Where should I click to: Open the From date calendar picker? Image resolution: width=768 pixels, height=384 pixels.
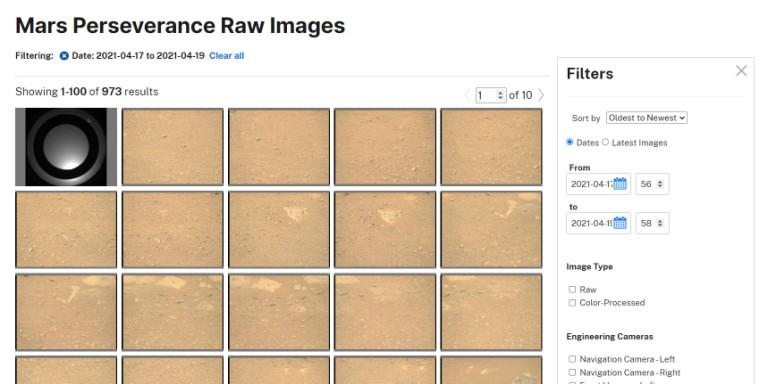click(620, 184)
